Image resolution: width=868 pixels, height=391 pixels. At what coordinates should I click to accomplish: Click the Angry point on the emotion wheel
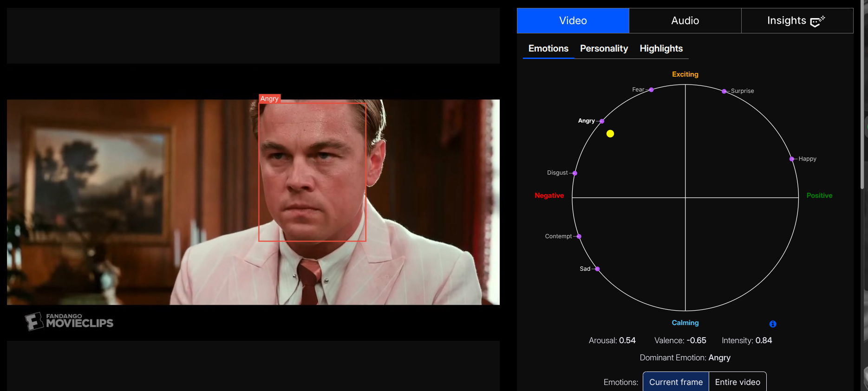602,121
